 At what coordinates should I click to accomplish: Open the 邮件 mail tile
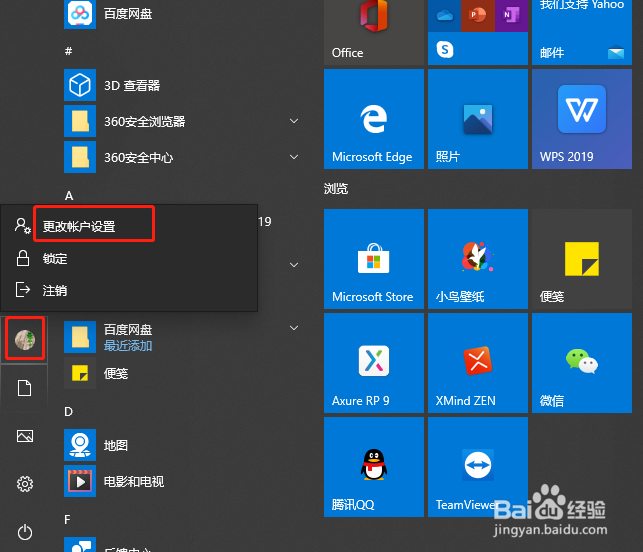coord(582,32)
